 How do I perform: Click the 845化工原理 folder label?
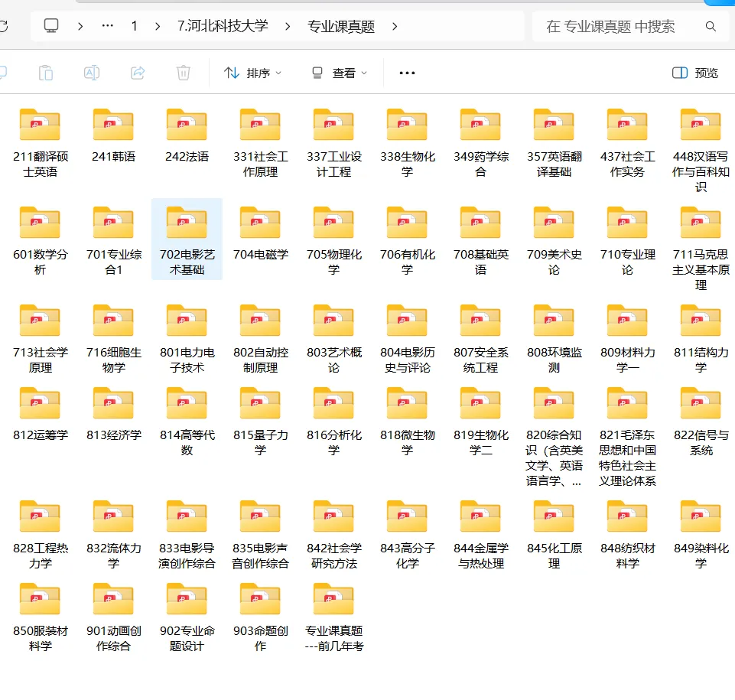click(x=554, y=556)
